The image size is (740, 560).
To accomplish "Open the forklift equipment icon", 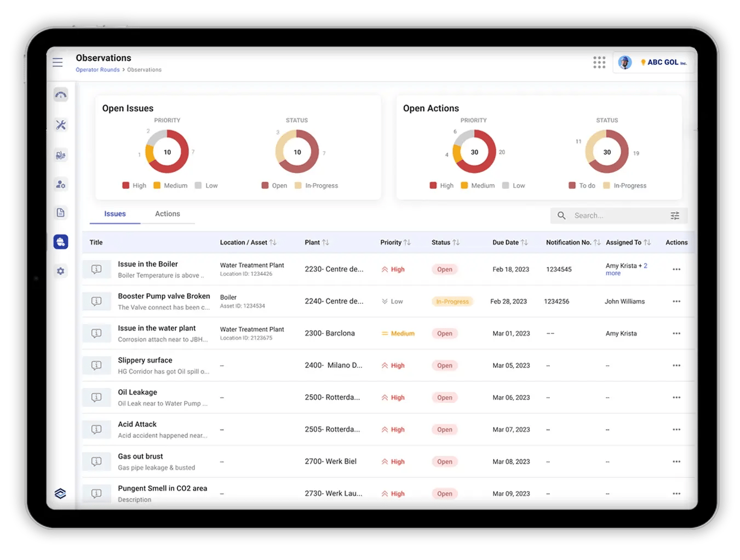I will [x=60, y=155].
